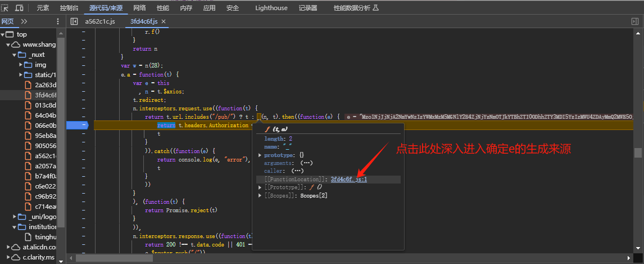Screen dimensions: 644x264
Task: Expand the c.clarity.ms domain
Action: coord(8,257)
